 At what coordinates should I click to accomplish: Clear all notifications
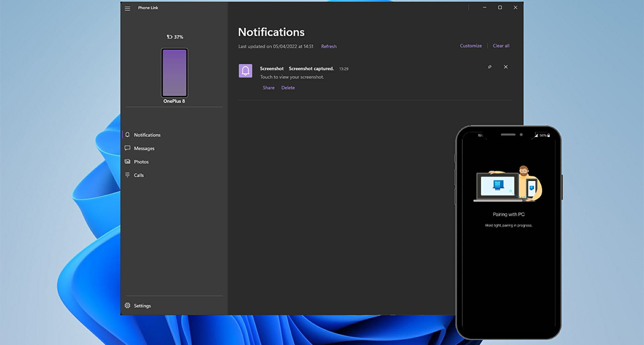click(x=501, y=46)
